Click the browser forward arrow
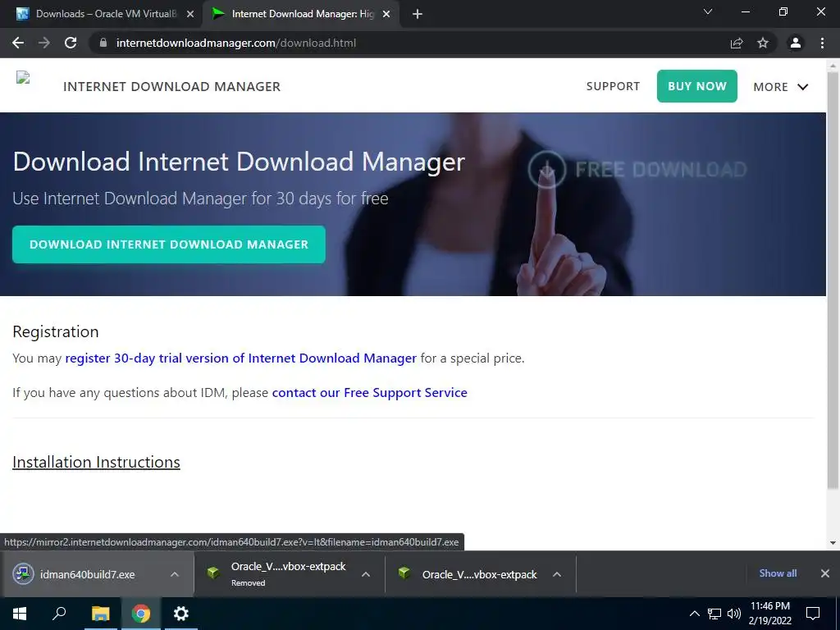840x630 pixels. pyautogui.click(x=44, y=43)
